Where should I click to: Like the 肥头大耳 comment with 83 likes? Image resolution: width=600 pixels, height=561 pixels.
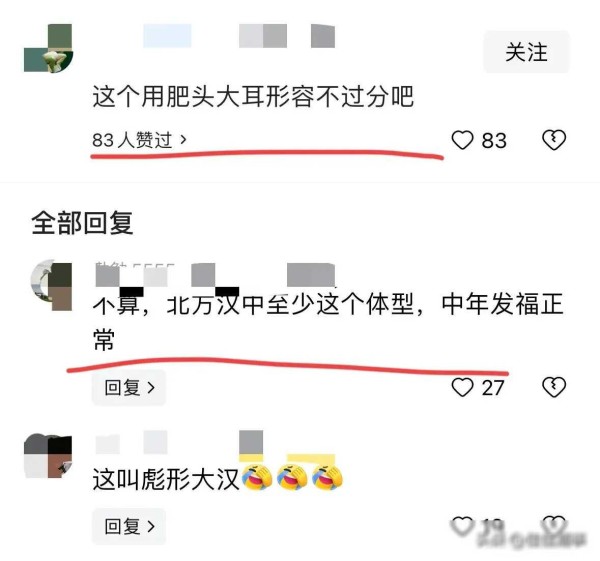click(462, 140)
